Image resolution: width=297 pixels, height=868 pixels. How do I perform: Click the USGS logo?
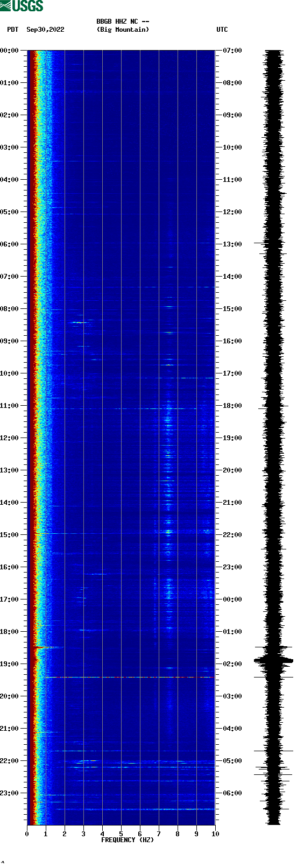pos(22,6)
